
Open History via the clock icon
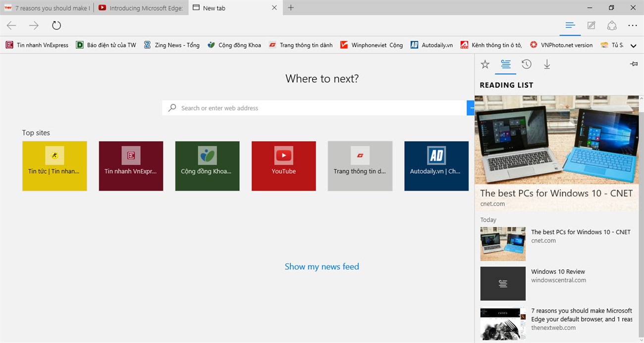527,64
